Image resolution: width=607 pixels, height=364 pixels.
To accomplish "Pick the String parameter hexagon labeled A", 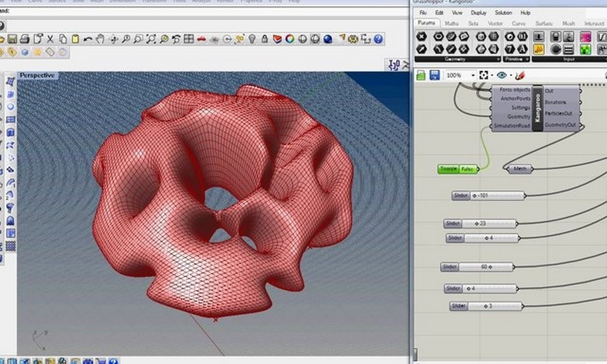I will 522,49.
